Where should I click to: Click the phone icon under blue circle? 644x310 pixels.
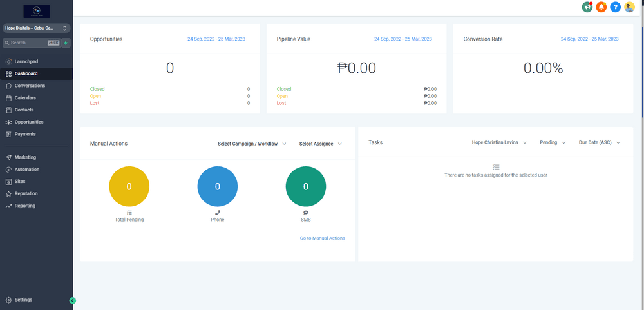pos(217,213)
